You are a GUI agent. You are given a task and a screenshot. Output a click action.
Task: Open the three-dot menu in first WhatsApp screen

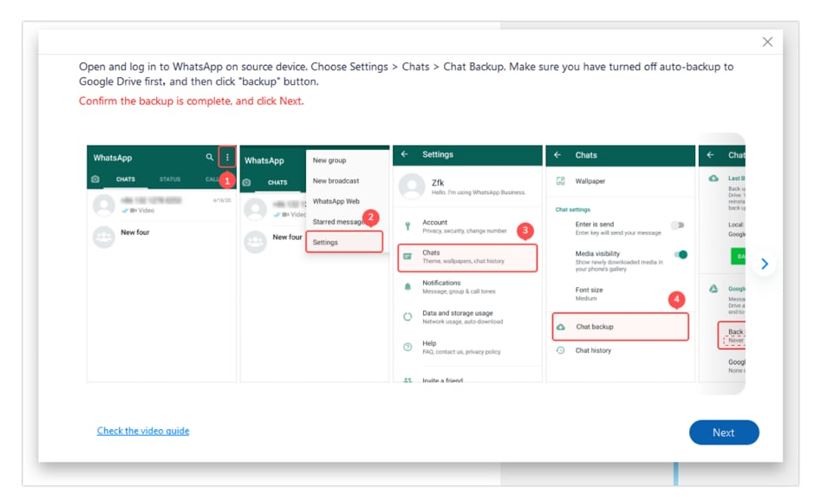click(x=228, y=157)
